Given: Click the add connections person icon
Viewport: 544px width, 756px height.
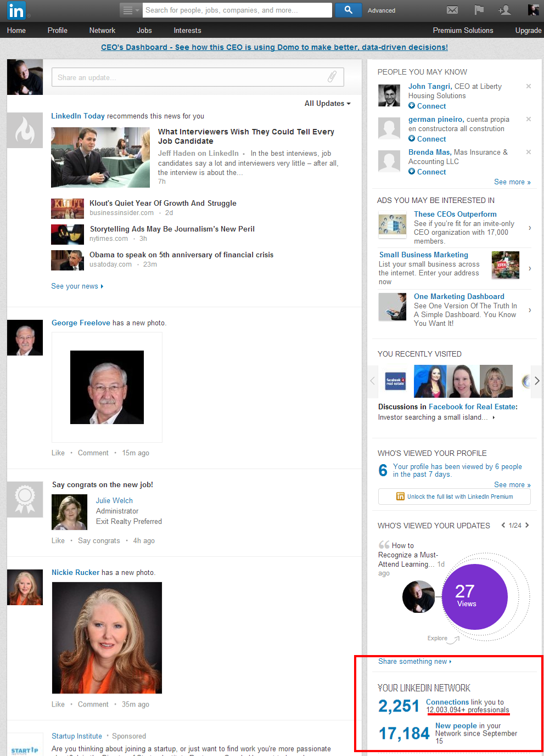Looking at the screenshot, I should (504, 10).
